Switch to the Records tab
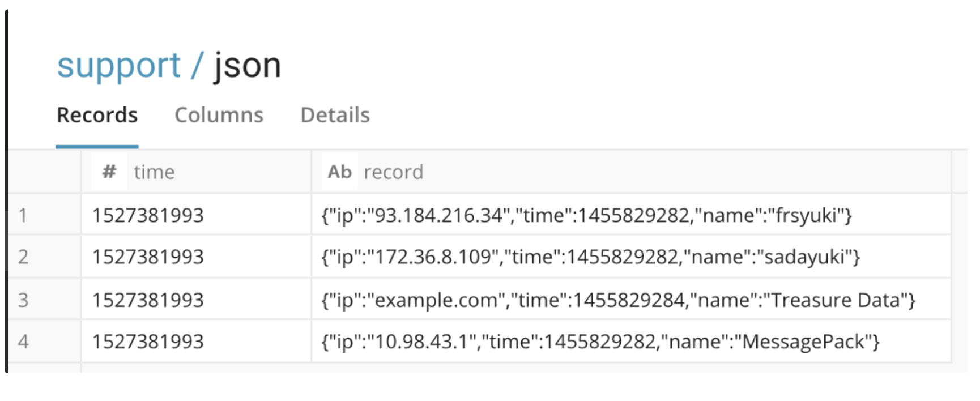Screen dimensions: 980x401 (x=97, y=116)
